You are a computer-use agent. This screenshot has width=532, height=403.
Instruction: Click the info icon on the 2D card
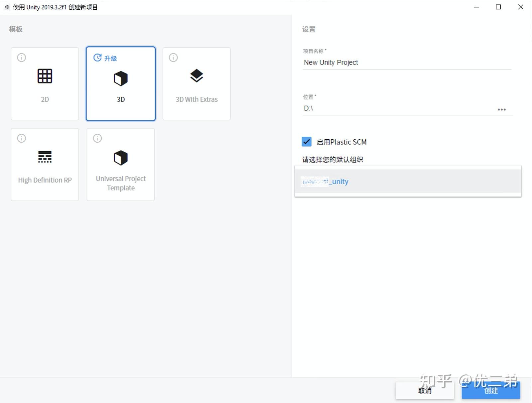pyautogui.click(x=21, y=57)
